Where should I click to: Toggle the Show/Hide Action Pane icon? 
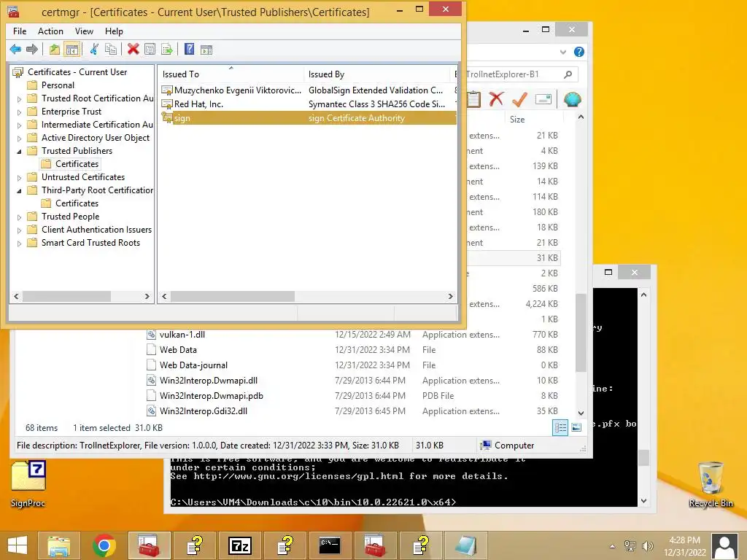[x=206, y=49]
